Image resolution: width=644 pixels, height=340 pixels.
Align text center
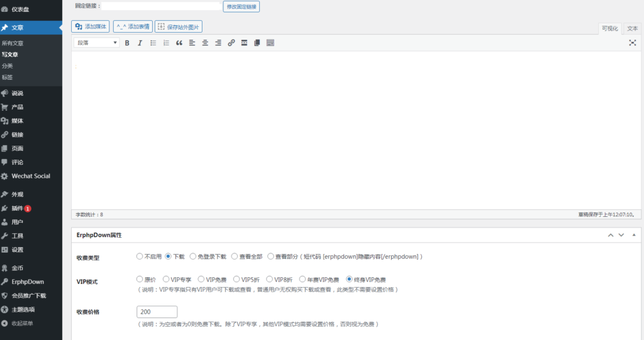point(205,43)
